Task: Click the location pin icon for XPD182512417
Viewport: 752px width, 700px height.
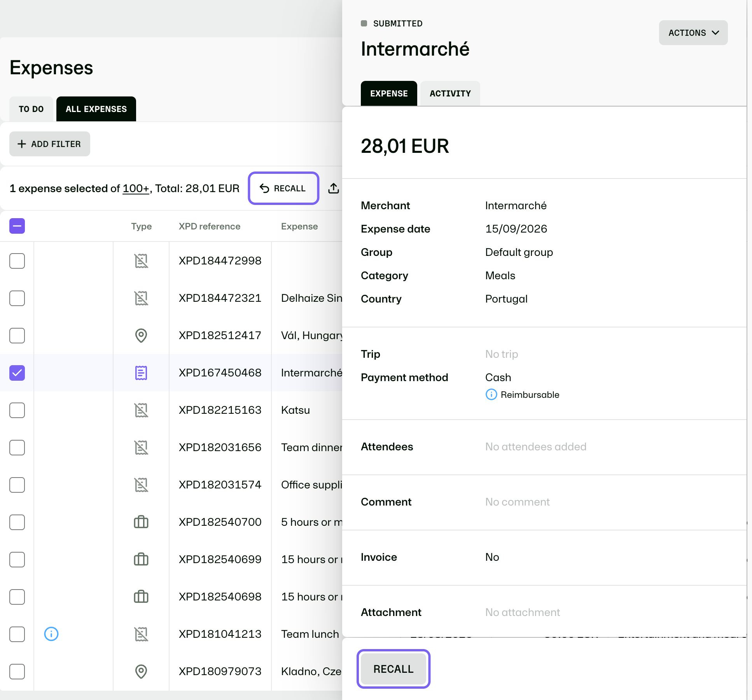Action: [141, 336]
